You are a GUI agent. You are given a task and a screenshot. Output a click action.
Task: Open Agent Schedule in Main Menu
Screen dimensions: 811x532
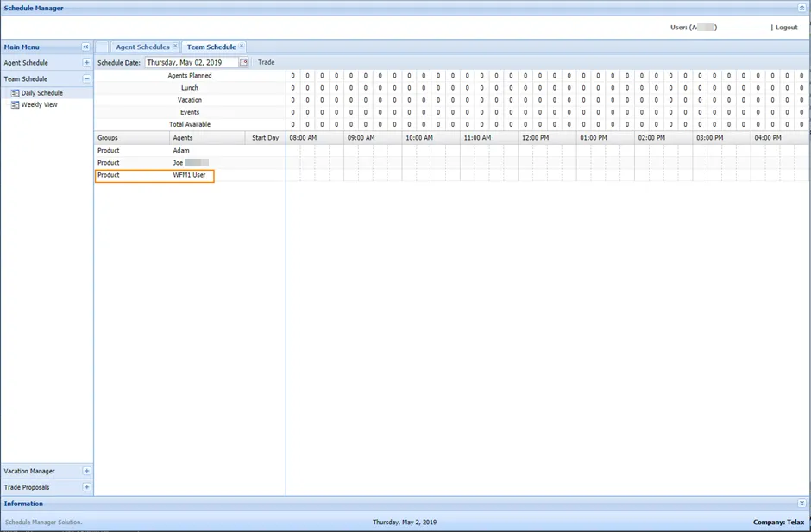(x=26, y=63)
